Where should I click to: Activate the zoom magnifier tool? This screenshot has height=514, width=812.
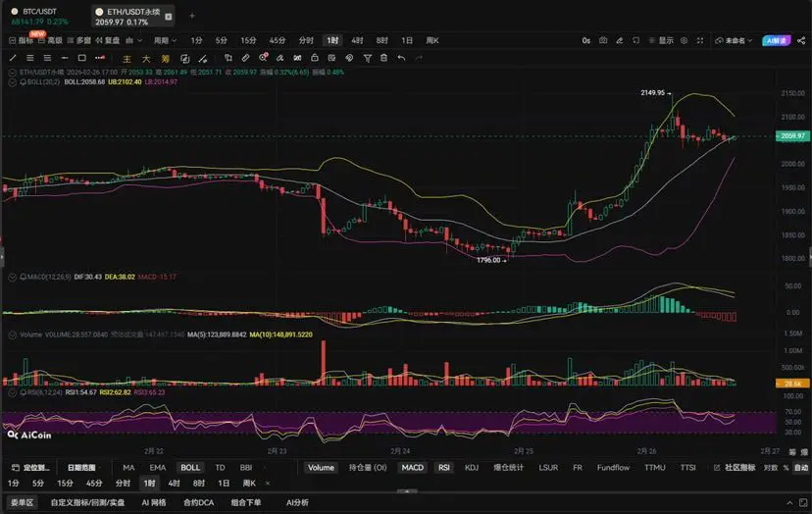[x=263, y=58]
